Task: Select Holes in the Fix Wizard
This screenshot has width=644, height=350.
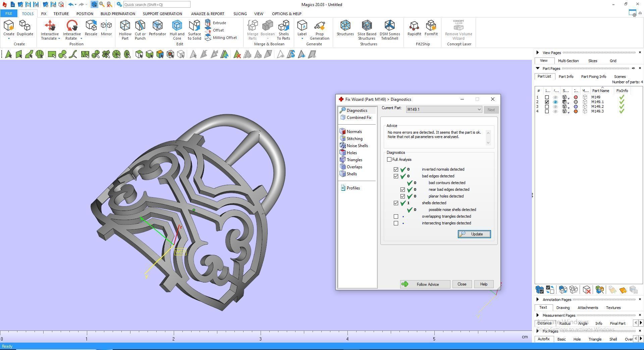Action: click(x=348, y=153)
